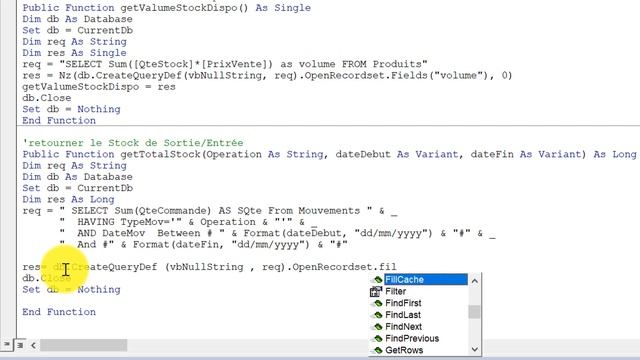Select FillCache in the autocomplete list

[426, 280]
